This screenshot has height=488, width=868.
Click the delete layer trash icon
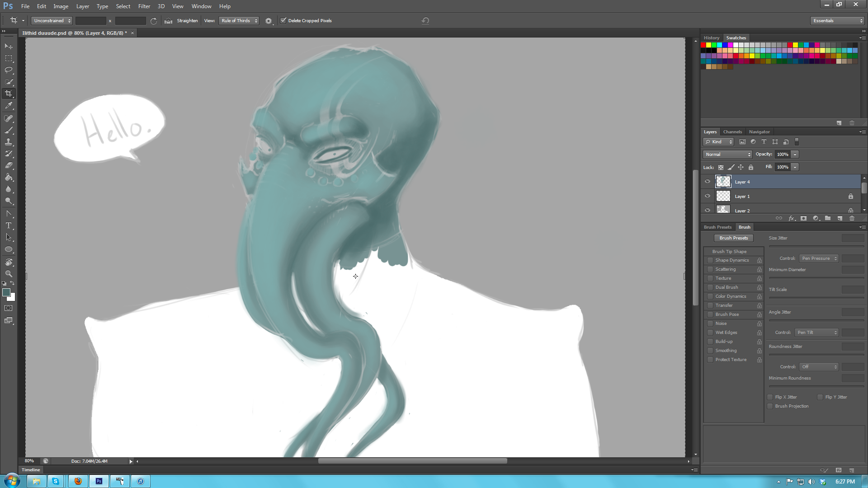[852, 218]
